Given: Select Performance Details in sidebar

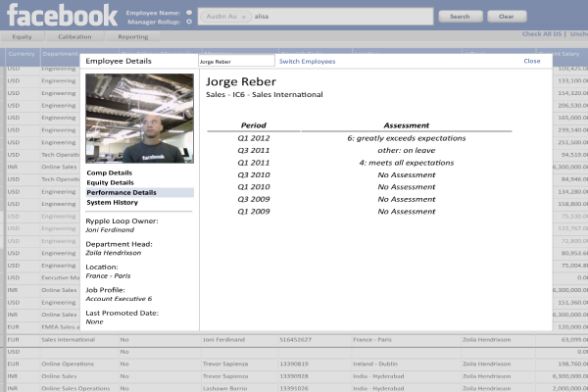Looking at the screenshot, I should (x=121, y=192).
